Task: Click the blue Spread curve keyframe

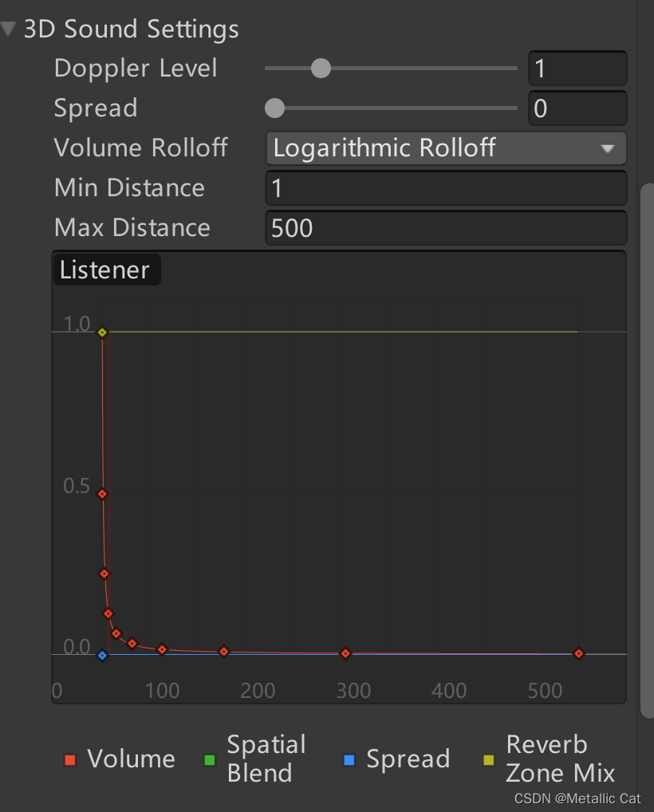Action: pyautogui.click(x=102, y=656)
